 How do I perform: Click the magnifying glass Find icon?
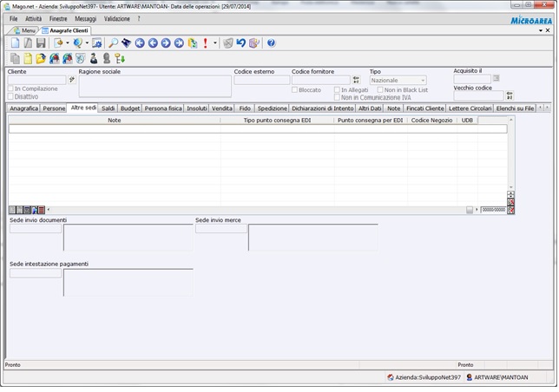click(114, 42)
